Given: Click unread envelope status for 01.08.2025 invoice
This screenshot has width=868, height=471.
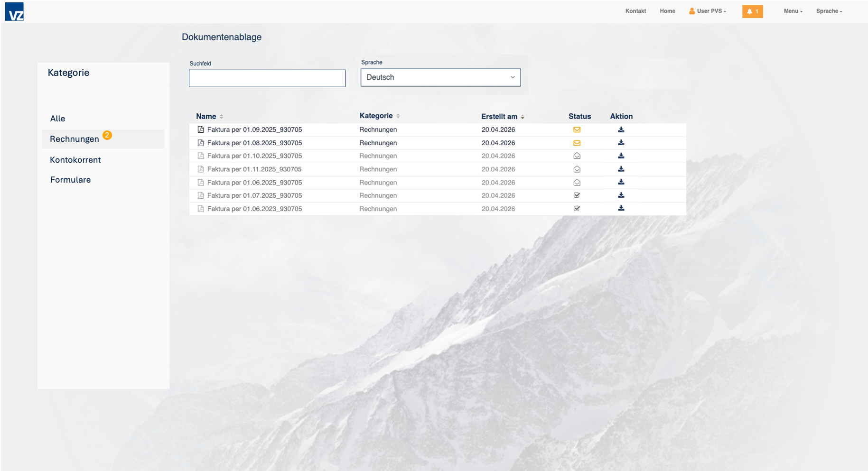Looking at the screenshot, I should coord(577,143).
